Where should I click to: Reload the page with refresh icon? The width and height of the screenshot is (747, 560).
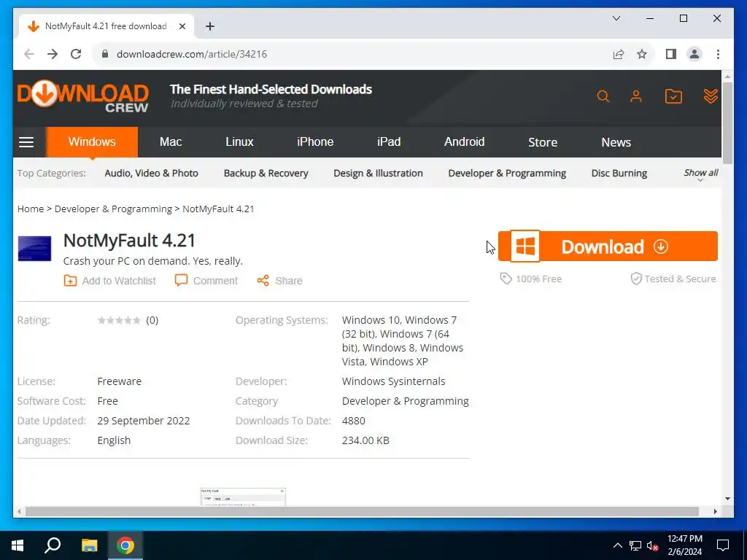[x=76, y=54]
